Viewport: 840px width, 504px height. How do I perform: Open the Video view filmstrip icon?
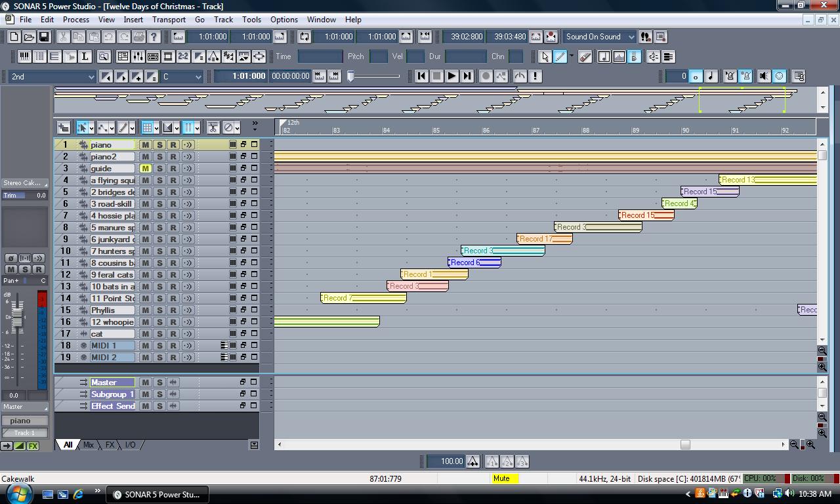click(168, 56)
